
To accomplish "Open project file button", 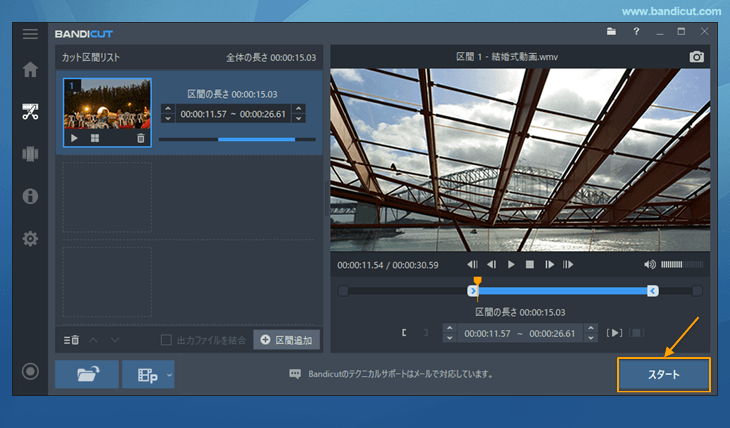I will pos(144,374).
